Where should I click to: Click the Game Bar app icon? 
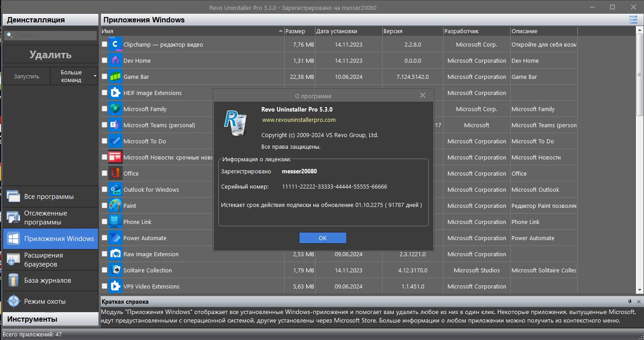(x=115, y=77)
